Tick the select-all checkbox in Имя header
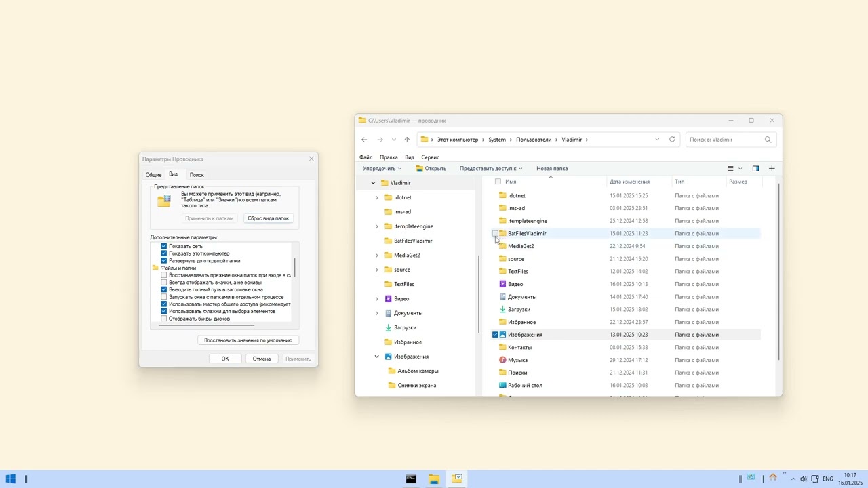Screen dimensions: 868x488 498,182
